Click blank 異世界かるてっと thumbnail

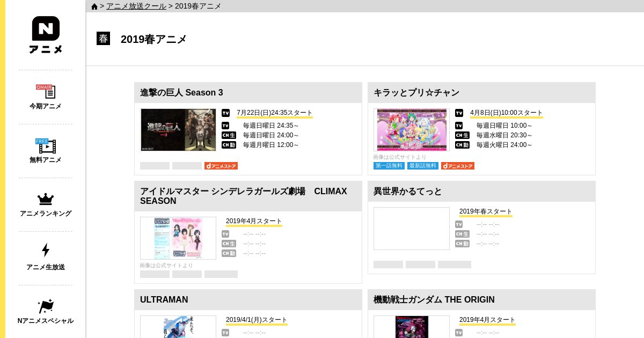(412, 229)
